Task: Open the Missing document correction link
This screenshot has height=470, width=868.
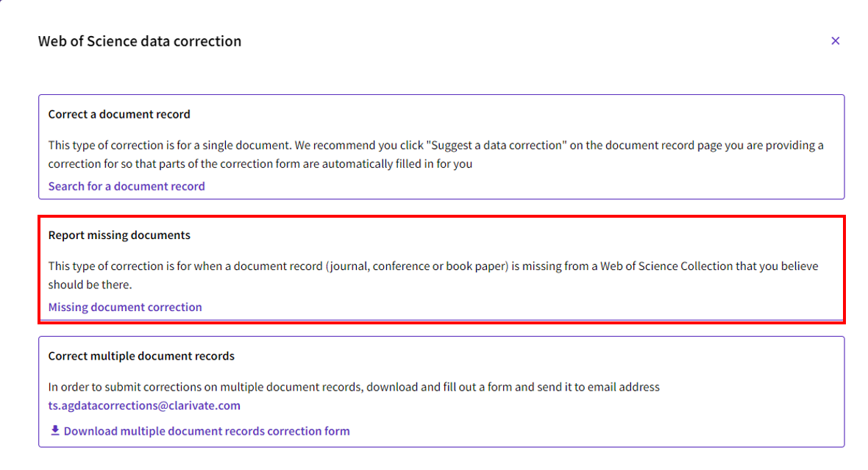Action: tap(125, 307)
